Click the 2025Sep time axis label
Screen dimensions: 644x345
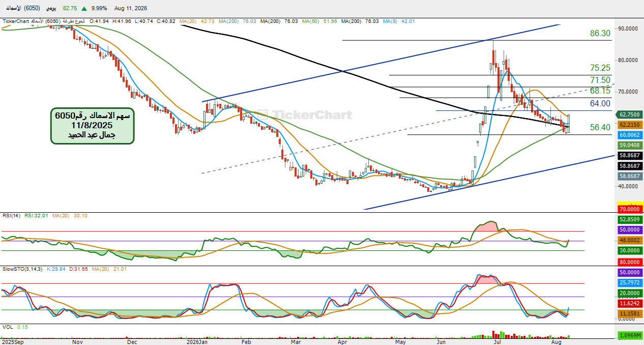[13, 342]
